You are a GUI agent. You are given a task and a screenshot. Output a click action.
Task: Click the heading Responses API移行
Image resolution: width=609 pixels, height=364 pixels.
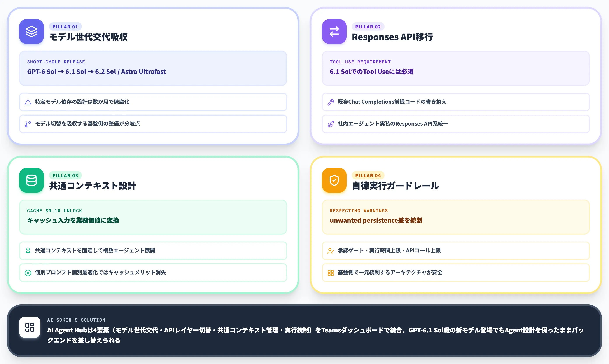392,37
